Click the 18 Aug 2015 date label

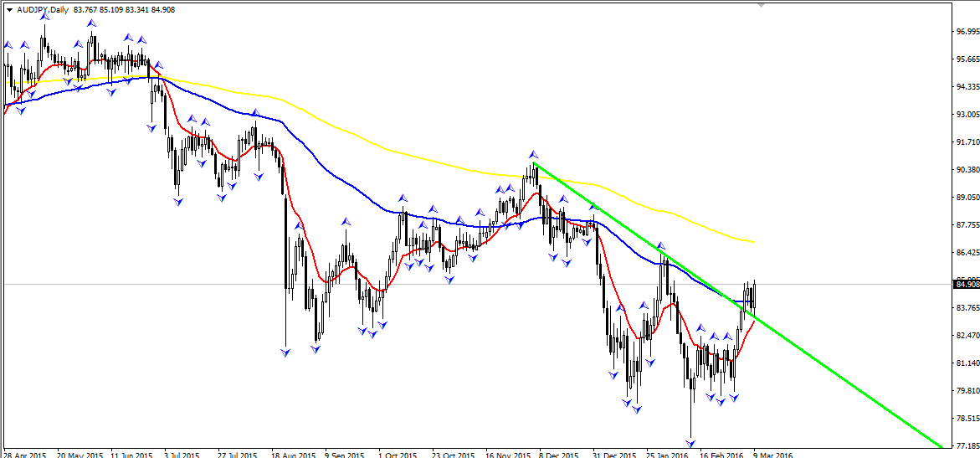(293, 455)
